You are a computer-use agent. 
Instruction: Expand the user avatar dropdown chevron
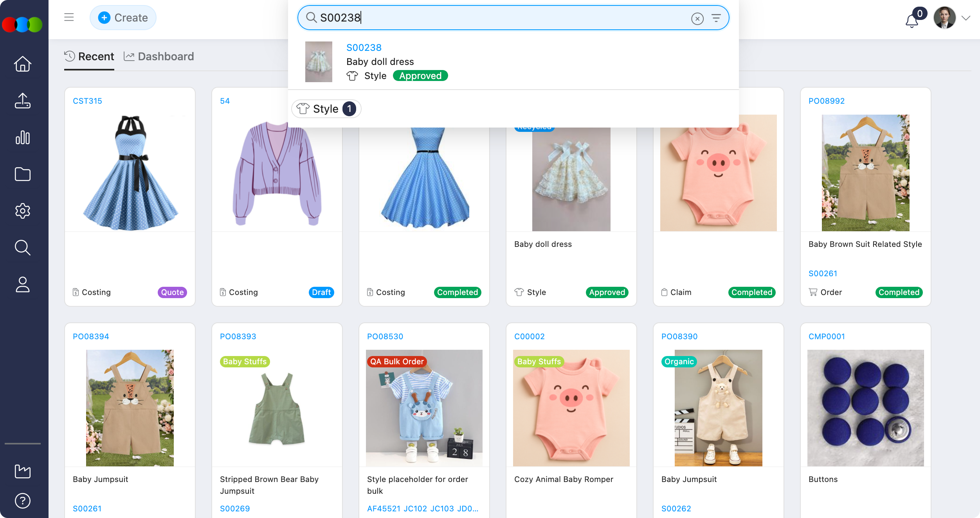point(966,18)
